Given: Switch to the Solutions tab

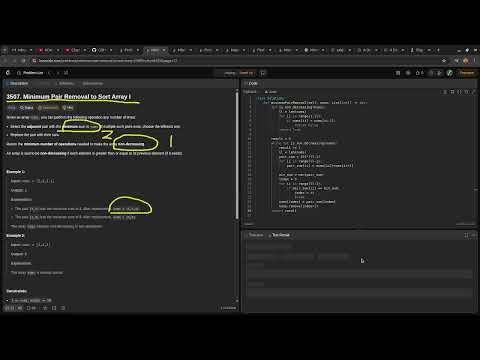Looking at the screenshot, I should point(65,83).
